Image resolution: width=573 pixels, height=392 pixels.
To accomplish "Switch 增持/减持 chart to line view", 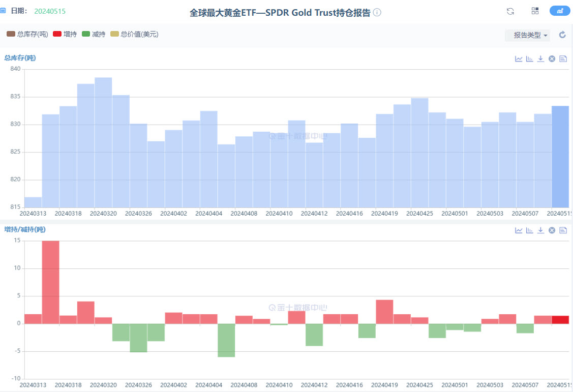I will coord(519,230).
